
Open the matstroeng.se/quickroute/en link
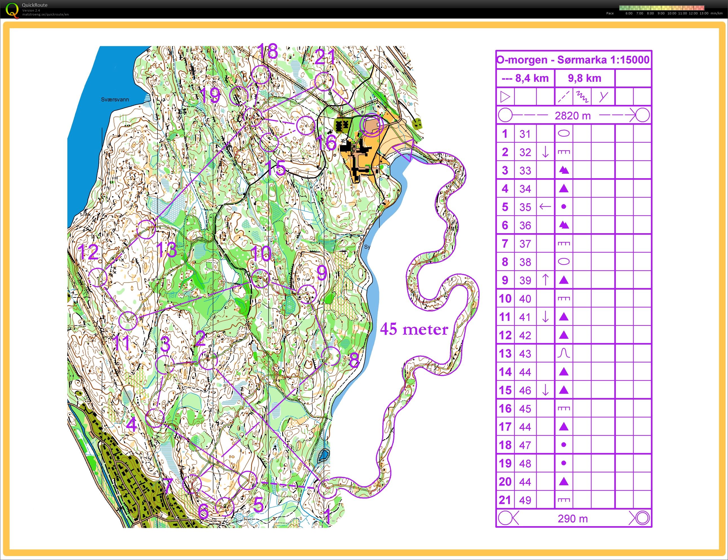(45, 15)
